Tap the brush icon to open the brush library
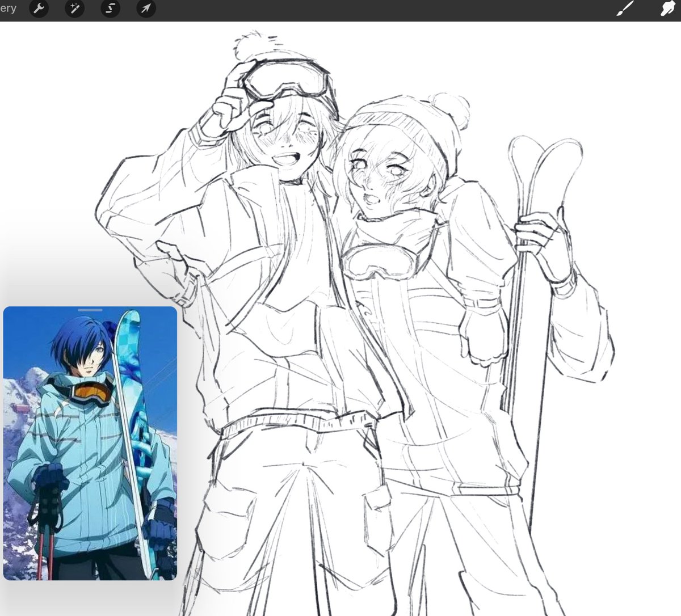 (624, 9)
